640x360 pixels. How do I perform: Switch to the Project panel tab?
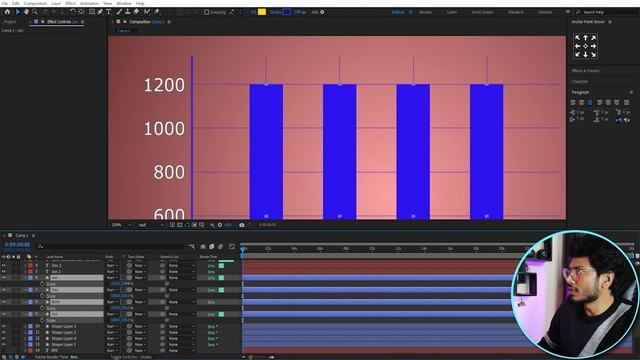pos(10,22)
